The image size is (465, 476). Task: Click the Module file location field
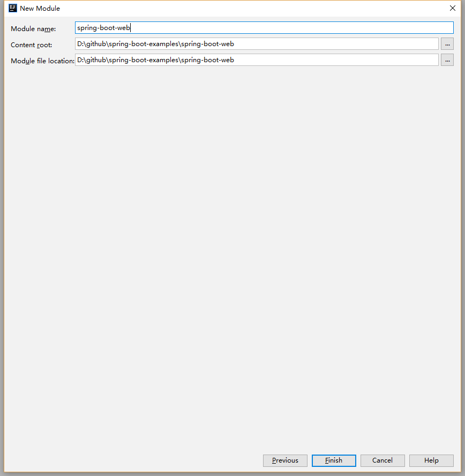pos(257,60)
